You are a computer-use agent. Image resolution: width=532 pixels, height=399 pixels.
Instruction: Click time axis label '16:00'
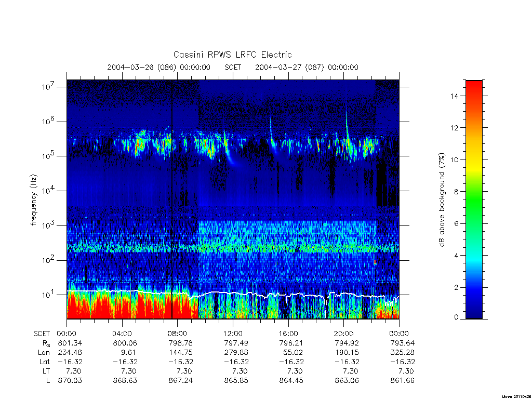click(288, 334)
